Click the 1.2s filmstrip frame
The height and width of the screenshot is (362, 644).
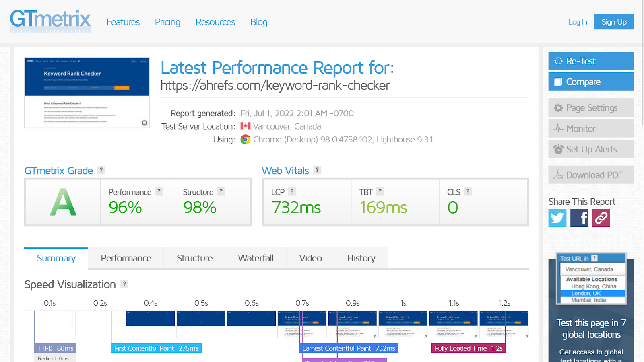tap(504, 324)
